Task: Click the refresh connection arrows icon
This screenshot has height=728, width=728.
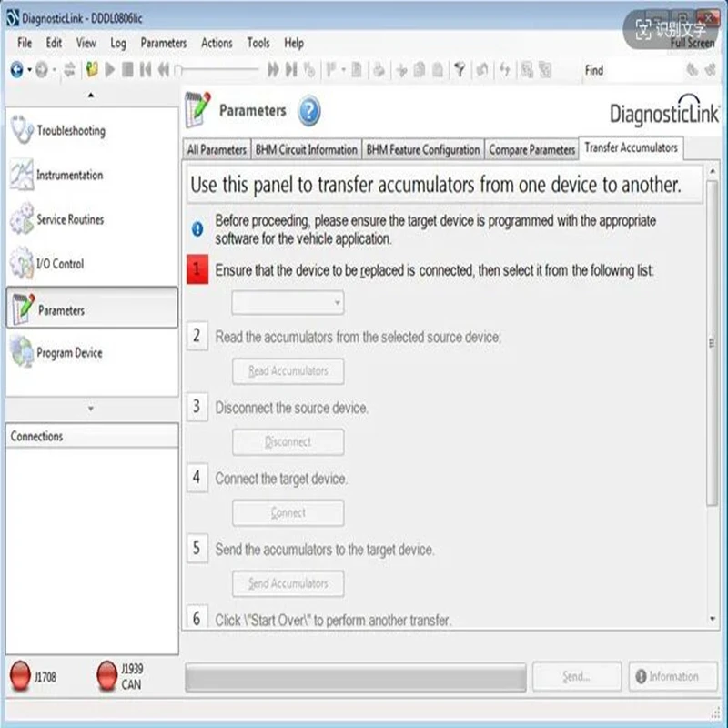Action: 70,70
